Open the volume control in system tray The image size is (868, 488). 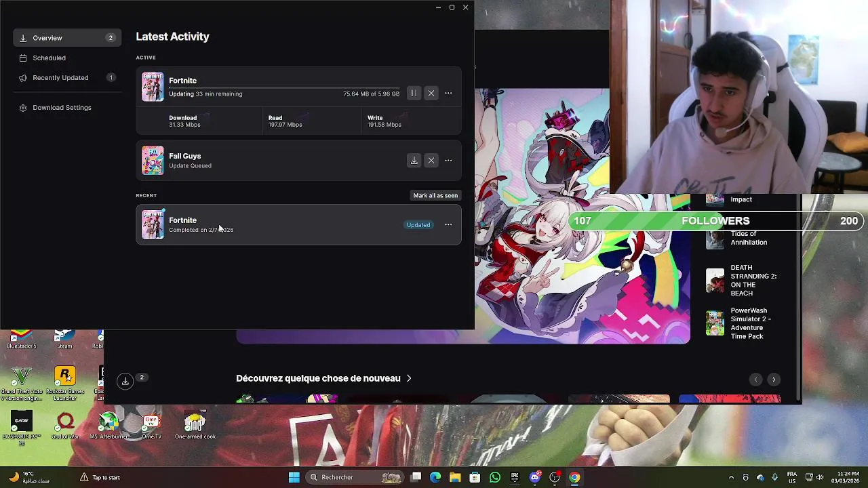(819, 477)
